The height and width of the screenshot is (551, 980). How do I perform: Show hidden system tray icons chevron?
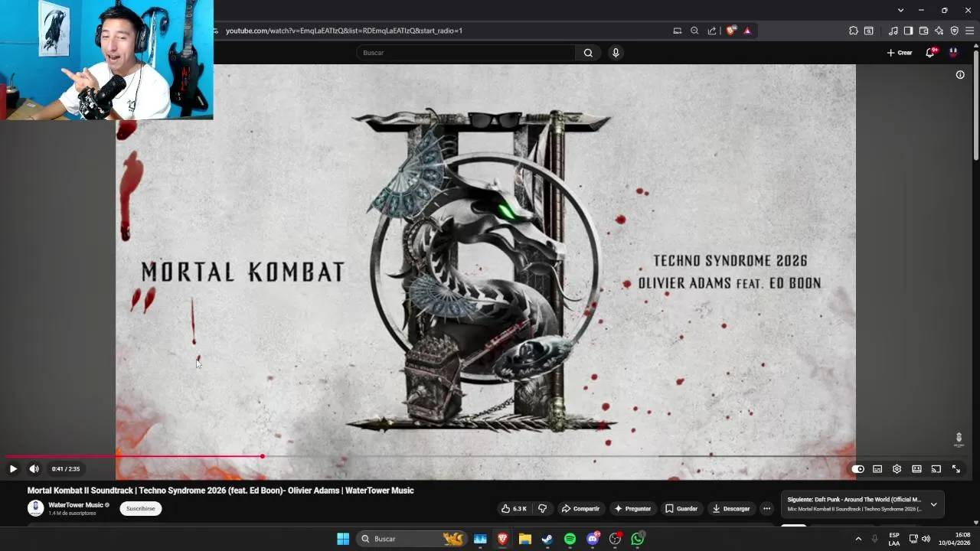(857, 539)
